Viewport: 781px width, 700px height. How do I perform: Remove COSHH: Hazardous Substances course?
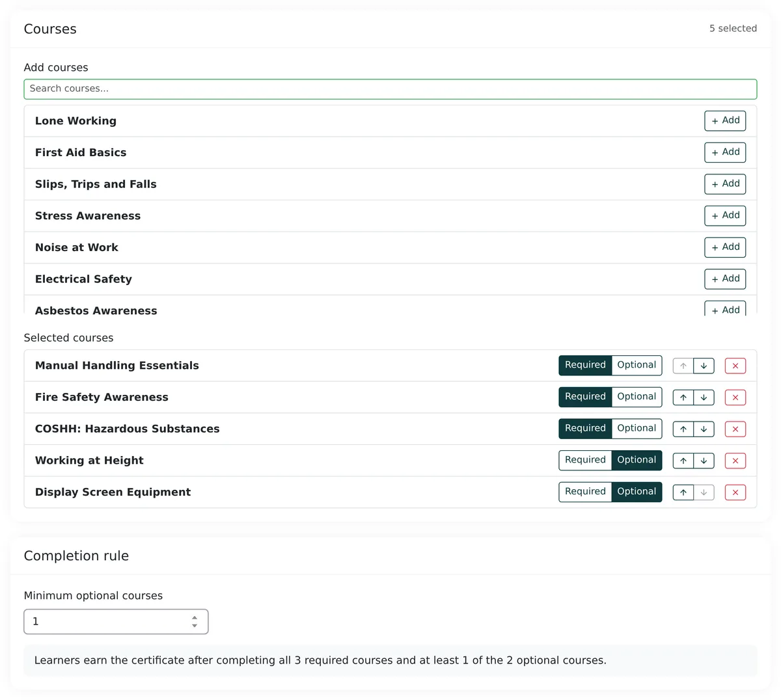[735, 429]
